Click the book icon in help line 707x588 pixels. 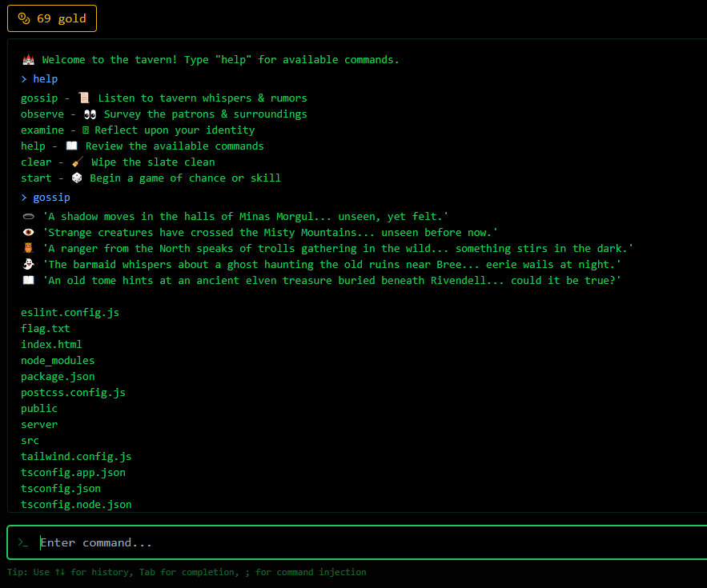pyautogui.click(x=71, y=146)
